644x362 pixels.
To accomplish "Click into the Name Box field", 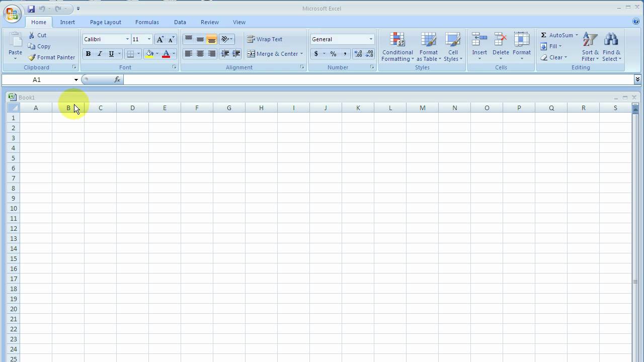I will pyautogui.click(x=37, y=79).
